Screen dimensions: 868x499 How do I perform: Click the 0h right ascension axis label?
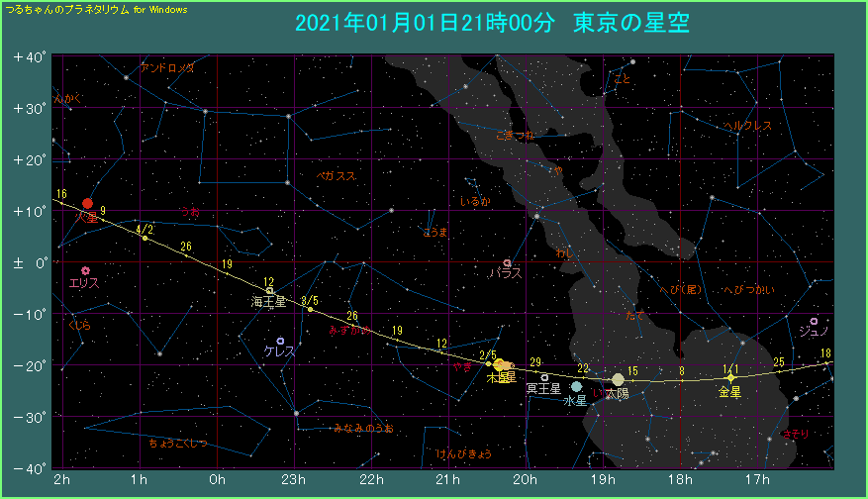[217, 480]
